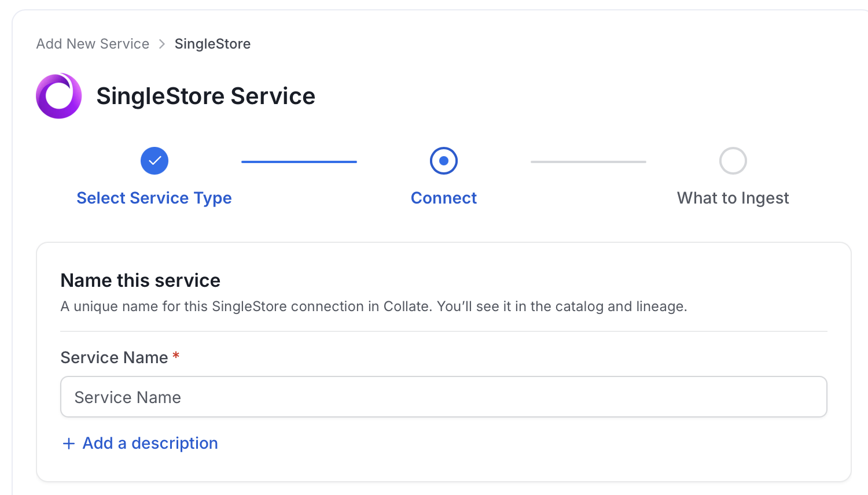
Task: Open Add New Service breadcrumb link
Action: click(93, 44)
